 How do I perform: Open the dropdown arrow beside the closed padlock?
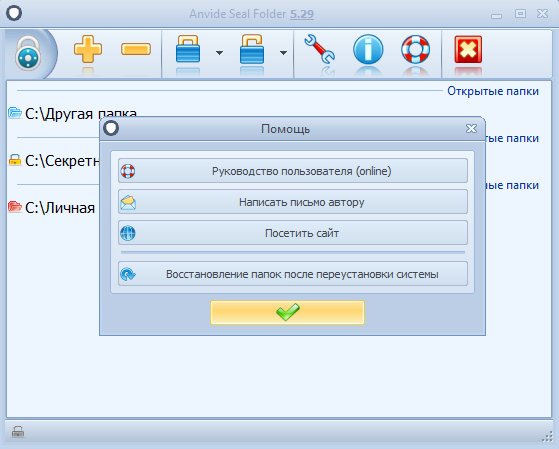tap(219, 53)
